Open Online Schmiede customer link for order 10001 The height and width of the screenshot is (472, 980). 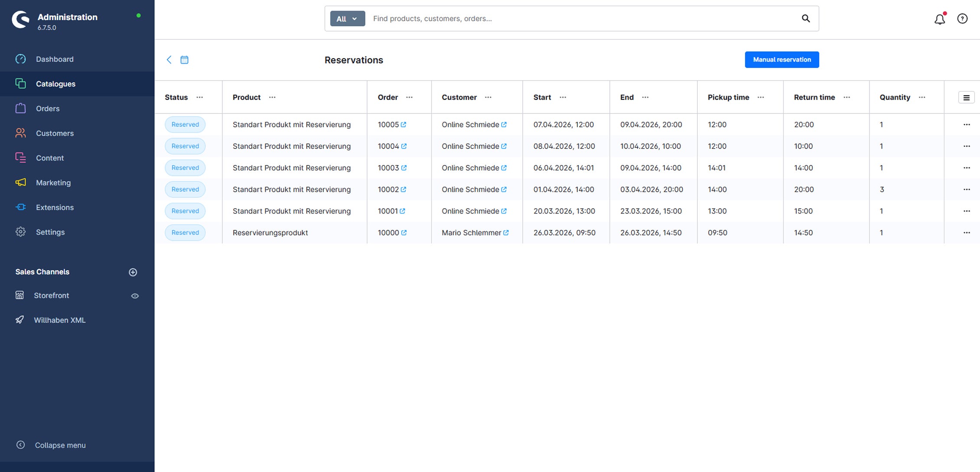pyautogui.click(x=504, y=211)
